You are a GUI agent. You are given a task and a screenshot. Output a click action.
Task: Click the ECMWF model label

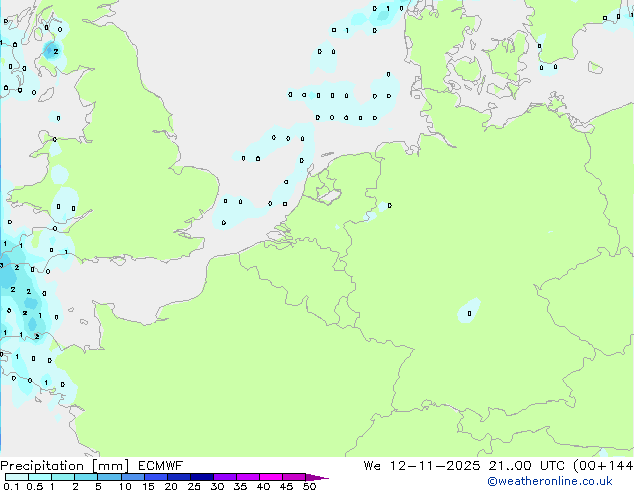tap(161, 466)
